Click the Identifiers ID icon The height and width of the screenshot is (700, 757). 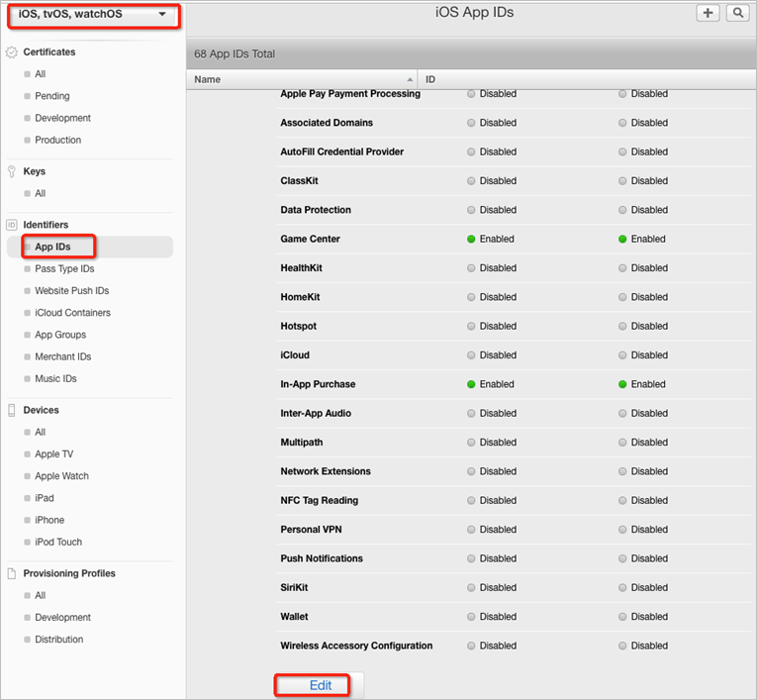12,225
